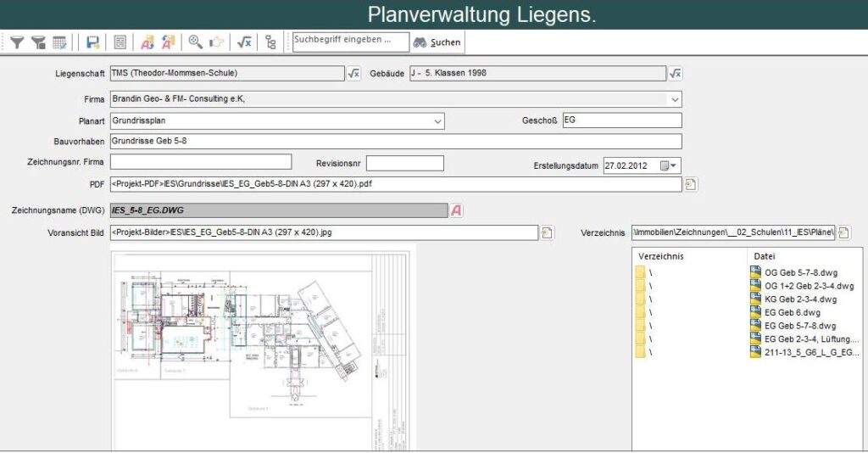This screenshot has height=453, width=868.
Task: Click the tree structure icon in toolbar
Action: pos(270,42)
